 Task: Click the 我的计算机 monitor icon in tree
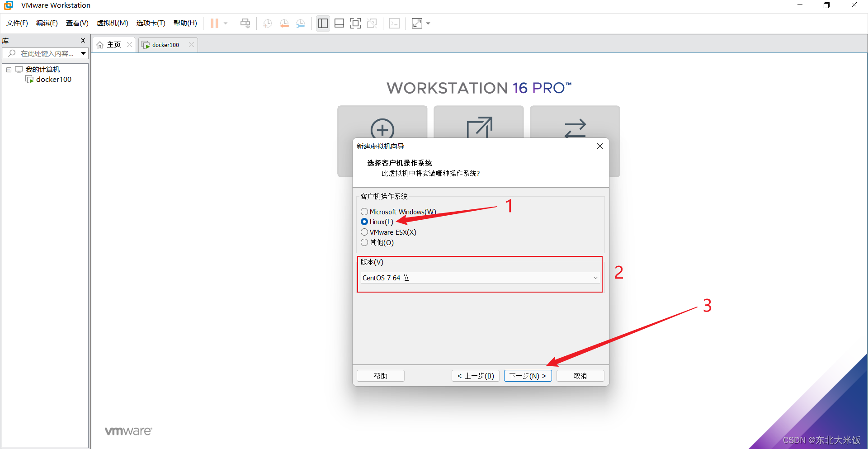pyautogui.click(x=19, y=70)
